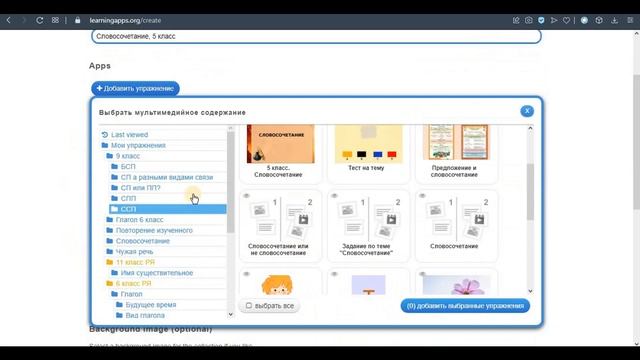Select 'Задание по теме Словосочетание' exercise card
The image size is (640, 360).
pyautogui.click(x=368, y=226)
